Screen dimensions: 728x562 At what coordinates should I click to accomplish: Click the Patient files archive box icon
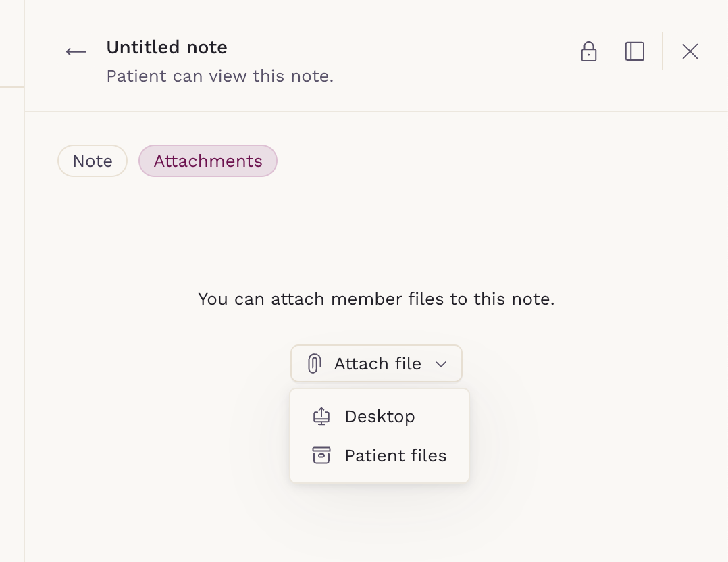pos(321,456)
